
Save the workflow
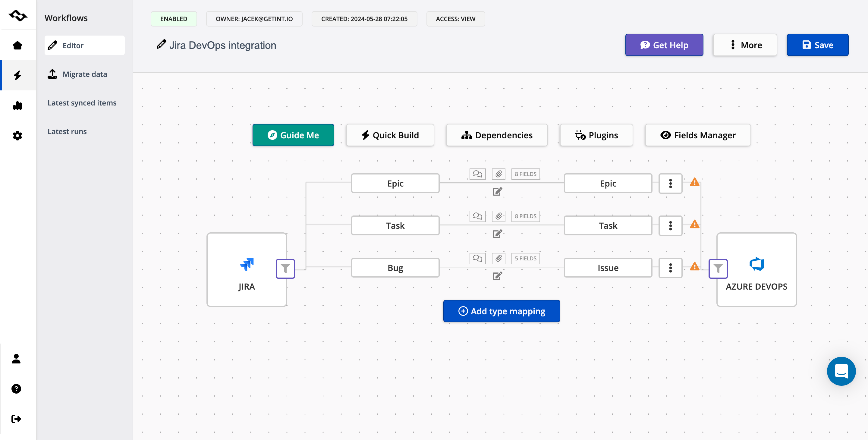tap(818, 45)
